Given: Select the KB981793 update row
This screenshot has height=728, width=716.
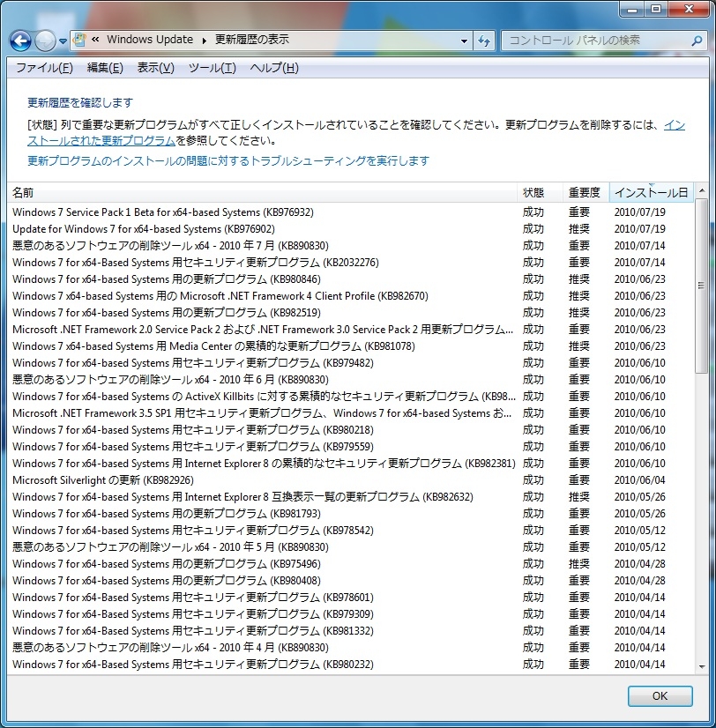Looking at the screenshot, I should [x=351, y=513].
